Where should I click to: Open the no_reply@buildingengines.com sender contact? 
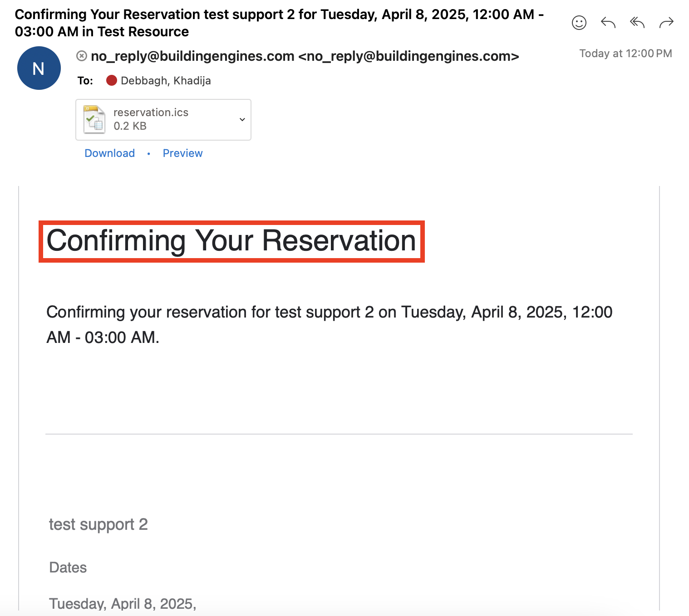(304, 56)
